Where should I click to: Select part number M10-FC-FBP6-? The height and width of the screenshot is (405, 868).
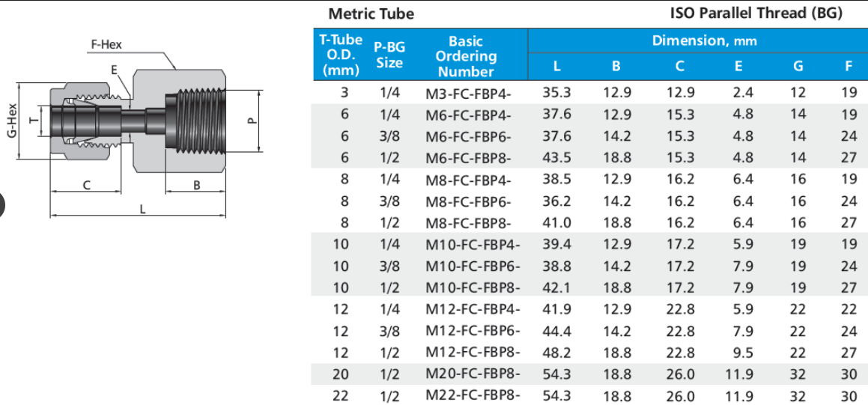[x=473, y=266]
